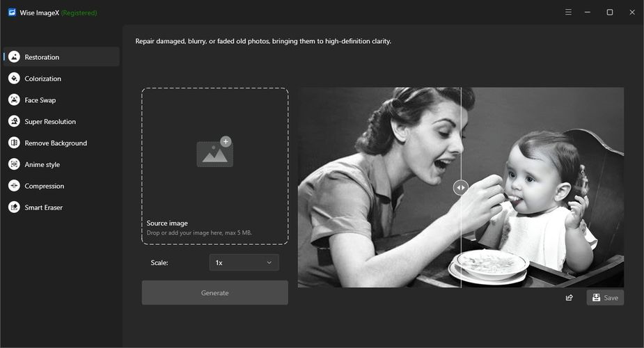Viewport: 644px width, 348px height.
Task: Switch to the Colorization label
Action: tap(42, 79)
